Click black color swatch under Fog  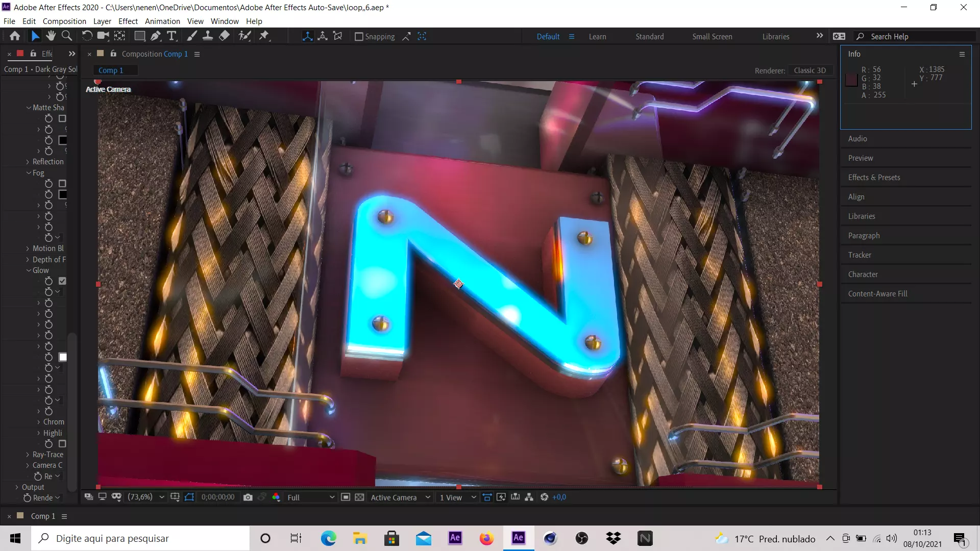[x=63, y=194]
